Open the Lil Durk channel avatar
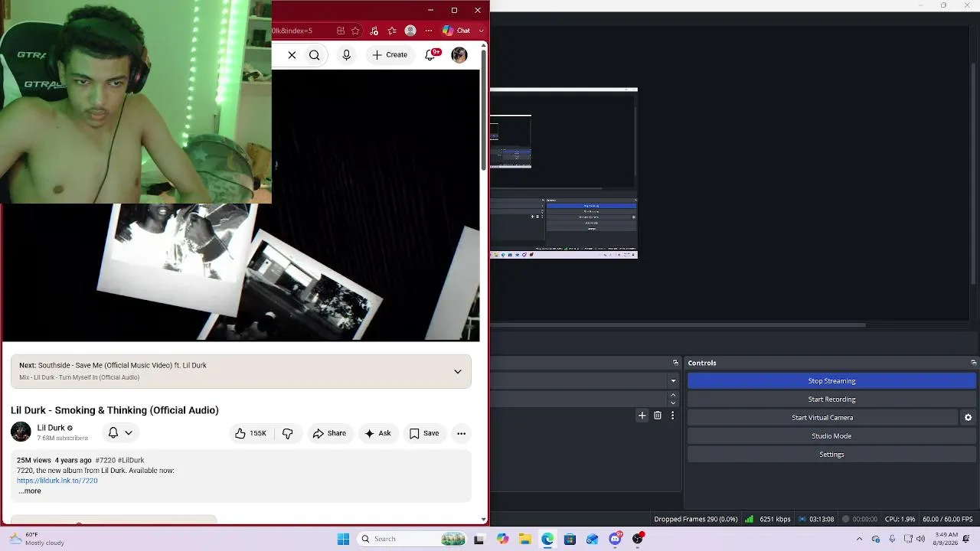Image resolution: width=980 pixels, height=551 pixels. point(21,432)
